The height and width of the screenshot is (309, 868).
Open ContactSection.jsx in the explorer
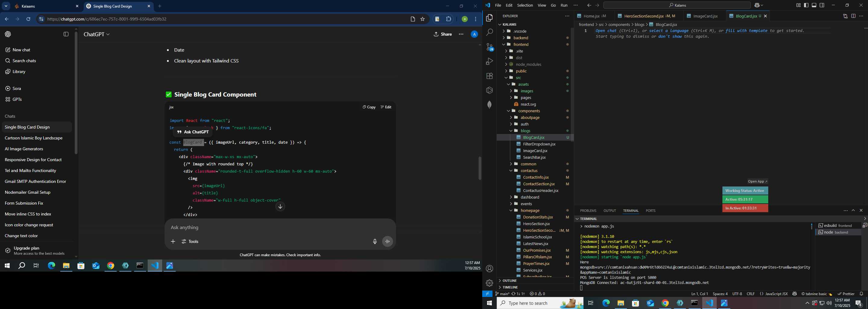539,184
